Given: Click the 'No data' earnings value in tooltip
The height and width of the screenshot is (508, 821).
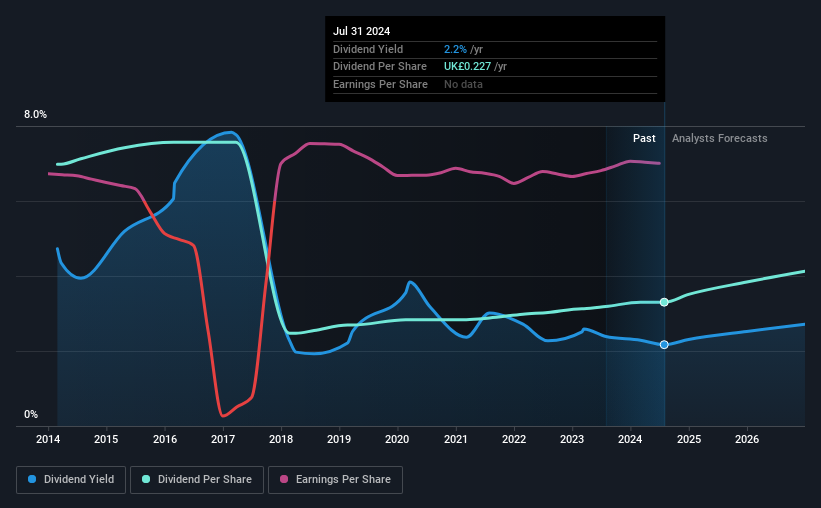Looking at the screenshot, I should tap(463, 84).
